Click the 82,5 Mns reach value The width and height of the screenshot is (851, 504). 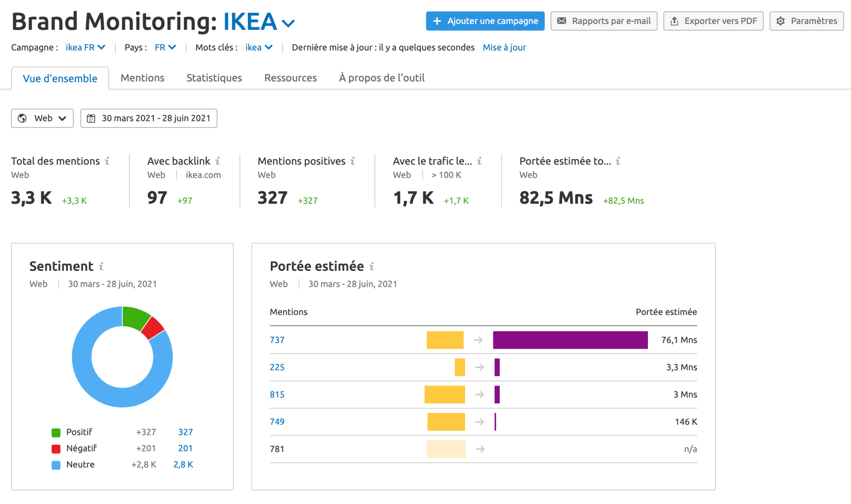[556, 197]
